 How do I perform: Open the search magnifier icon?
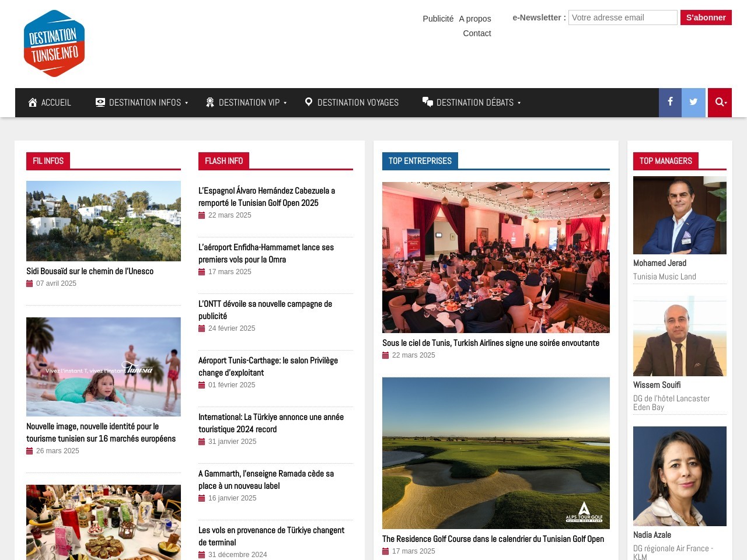tap(720, 102)
